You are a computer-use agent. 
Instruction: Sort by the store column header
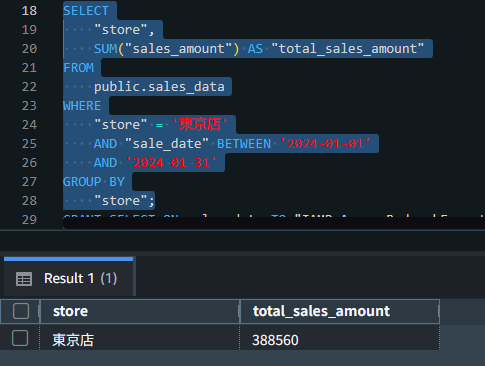(x=139, y=311)
